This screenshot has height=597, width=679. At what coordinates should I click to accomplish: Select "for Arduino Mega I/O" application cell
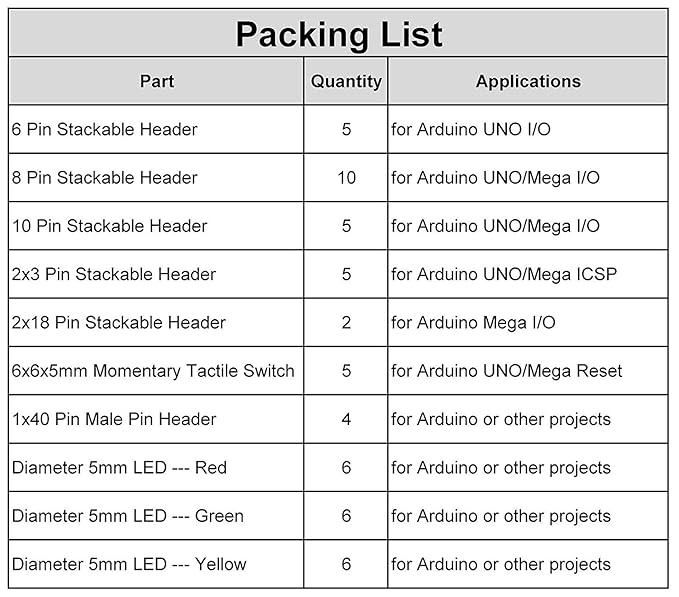point(473,322)
